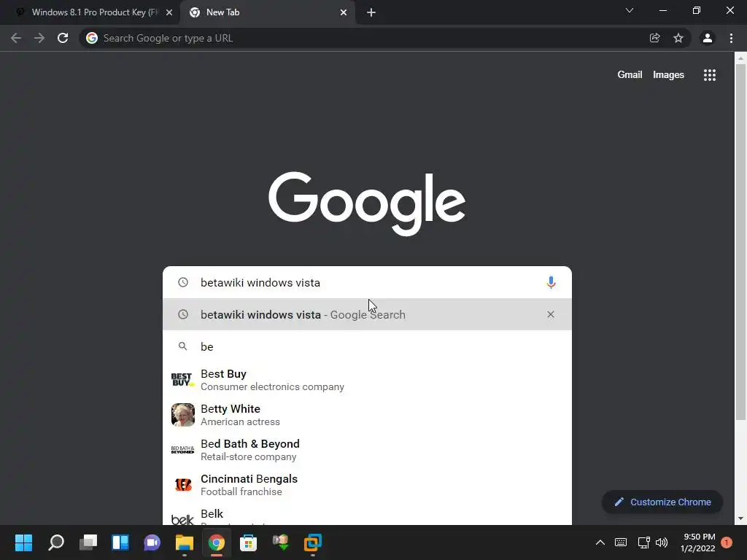Image resolution: width=747 pixels, height=560 pixels.
Task: Click the clock icon in the search box
Action: pyautogui.click(x=183, y=282)
